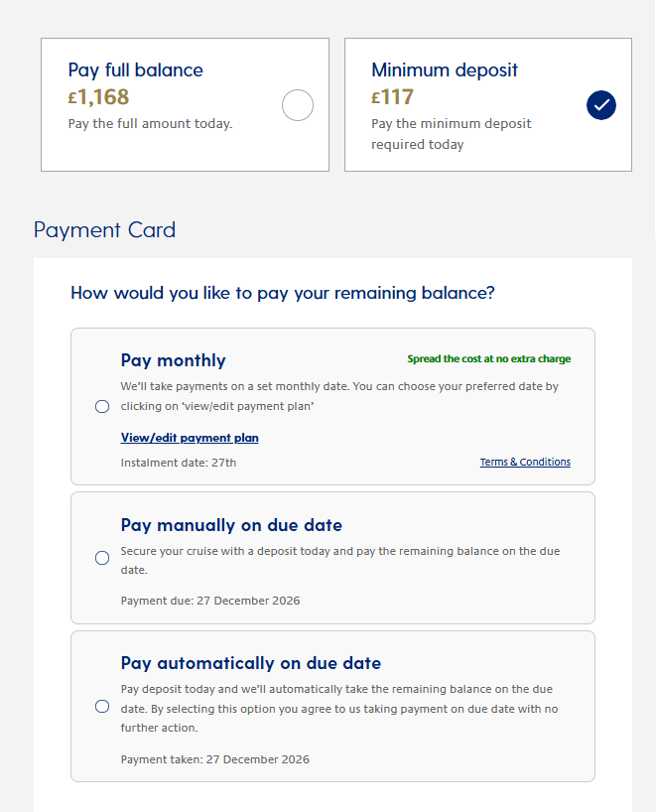Open the Terms & Conditions link

tap(525, 462)
